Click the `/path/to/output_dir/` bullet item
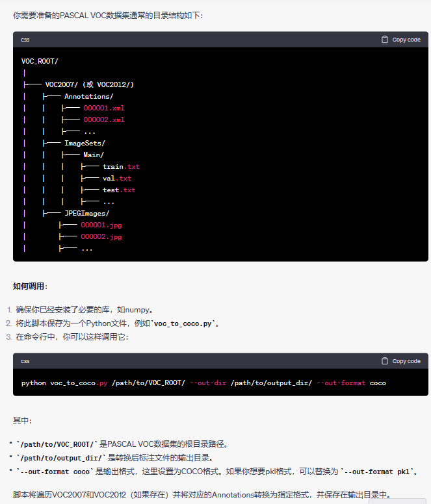The image size is (431, 504). (115, 458)
